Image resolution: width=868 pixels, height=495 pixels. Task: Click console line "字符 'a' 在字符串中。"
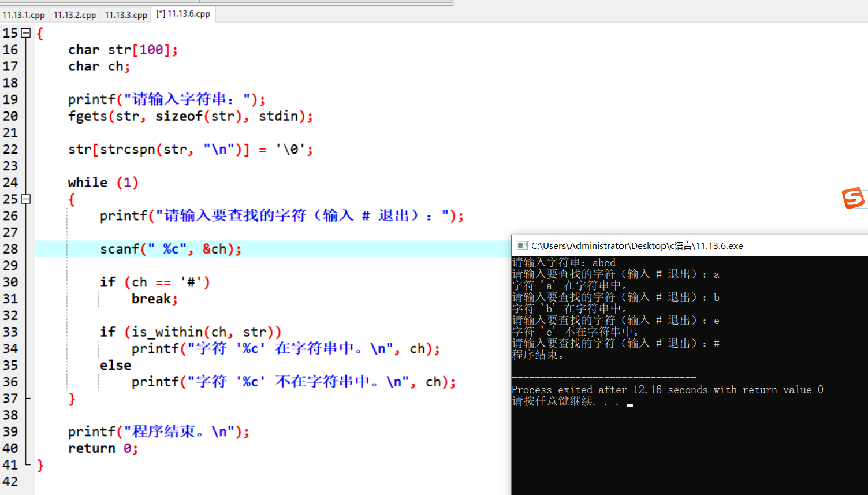click(569, 286)
